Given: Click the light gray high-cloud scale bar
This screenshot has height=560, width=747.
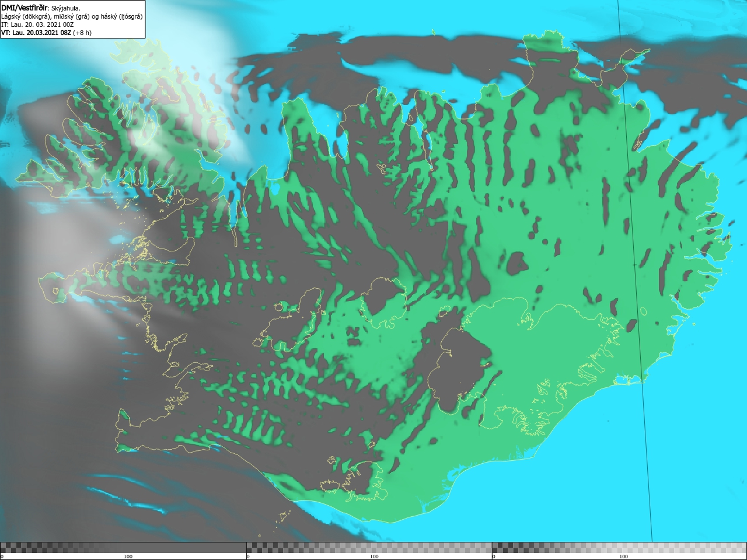Looking at the screenshot, I should [x=619, y=548].
